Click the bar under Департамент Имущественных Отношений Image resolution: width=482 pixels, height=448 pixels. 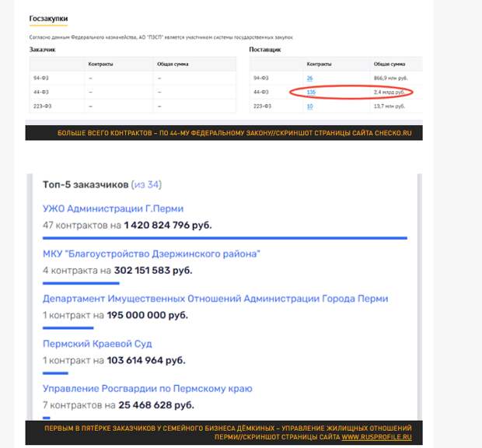tap(68, 328)
